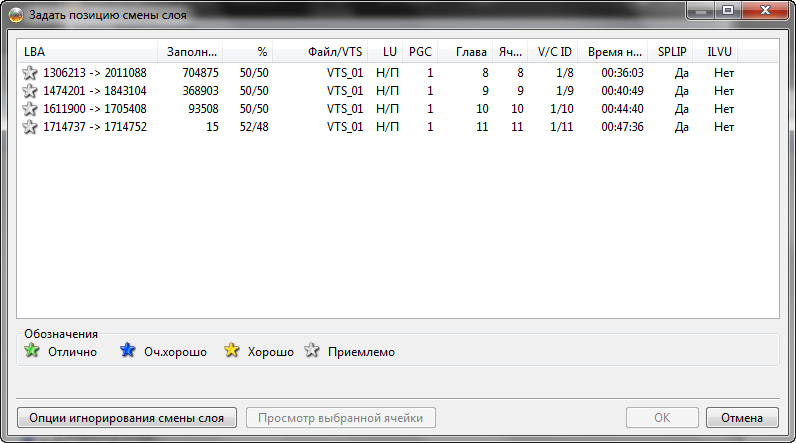Click the star icon of row 1611900 -> 1705408
The image size is (796, 443).
30,109
